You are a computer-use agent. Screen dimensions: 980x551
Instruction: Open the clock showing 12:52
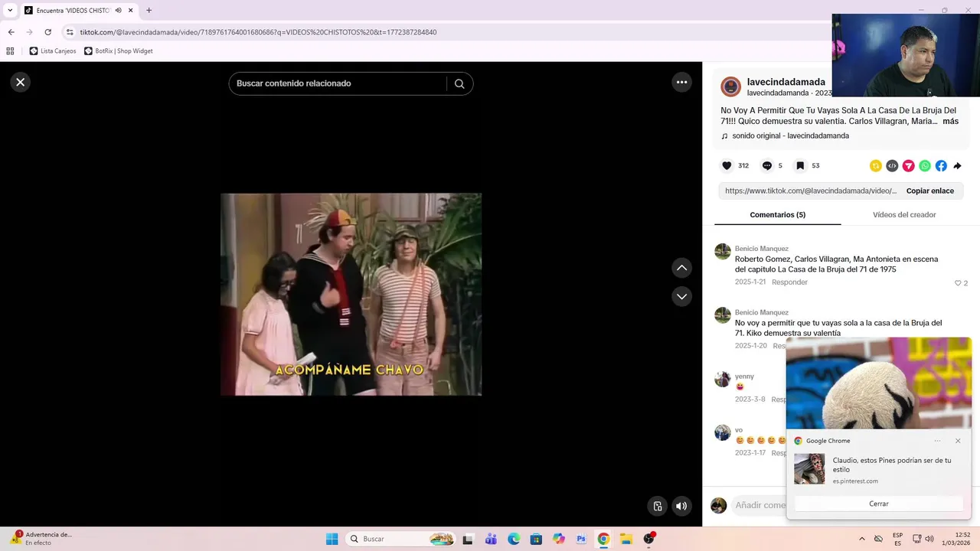956,539
